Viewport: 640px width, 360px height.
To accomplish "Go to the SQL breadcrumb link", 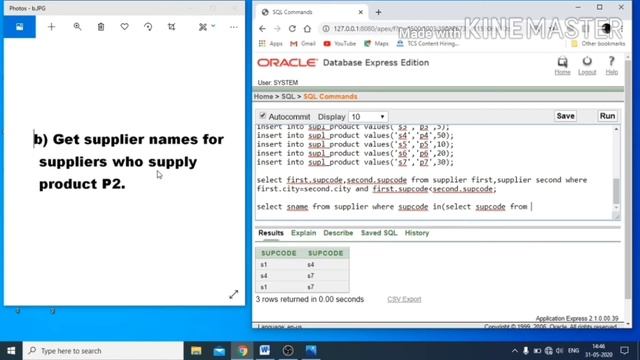I will click(x=288, y=97).
